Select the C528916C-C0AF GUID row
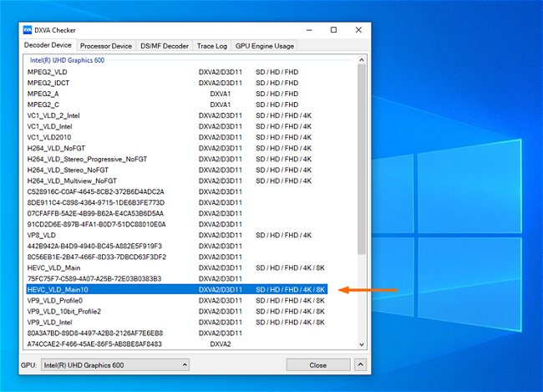 click(x=176, y=191)
